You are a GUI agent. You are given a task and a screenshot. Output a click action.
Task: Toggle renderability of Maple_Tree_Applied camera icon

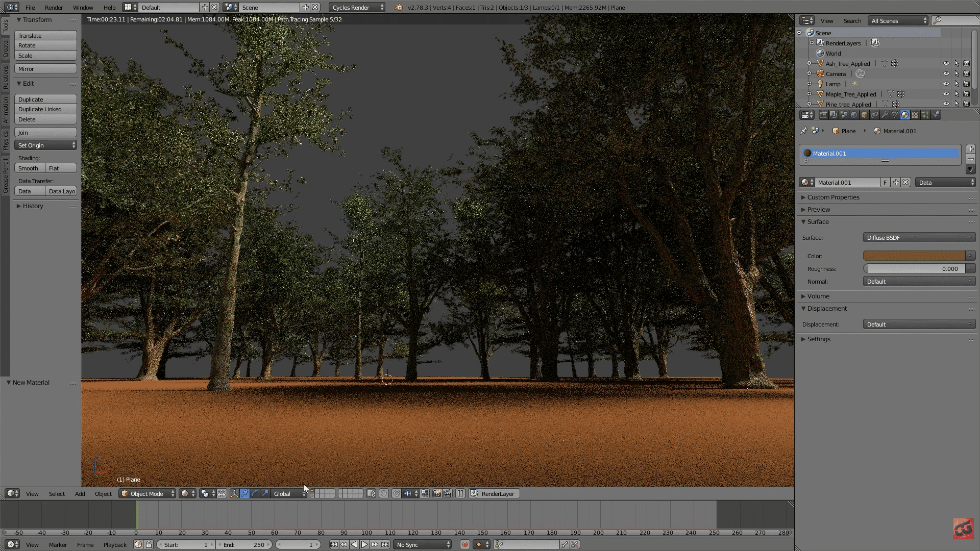coord(966,94)
